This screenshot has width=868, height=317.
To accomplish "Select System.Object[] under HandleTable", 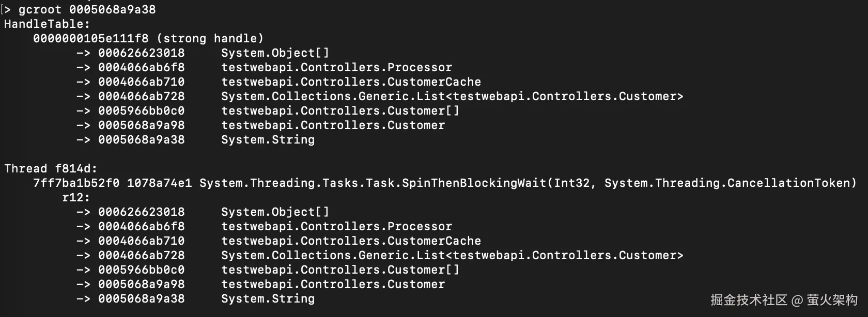I will click(x=275, y=53).
